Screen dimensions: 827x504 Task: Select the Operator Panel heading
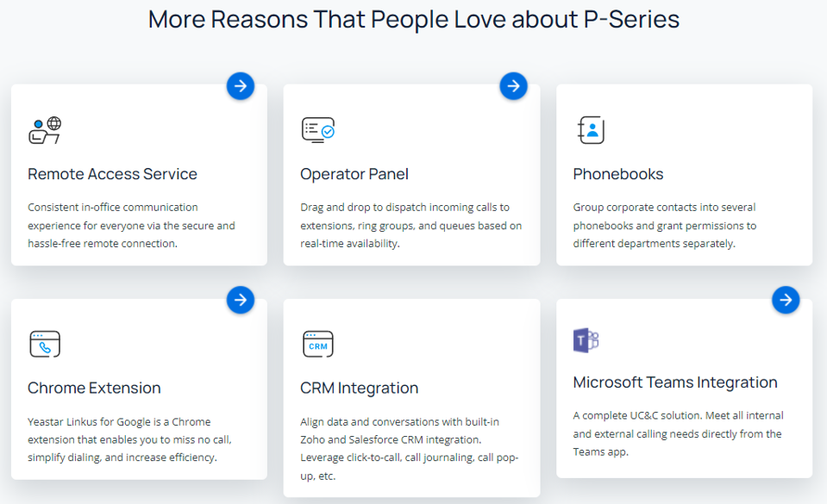point(354,174)
